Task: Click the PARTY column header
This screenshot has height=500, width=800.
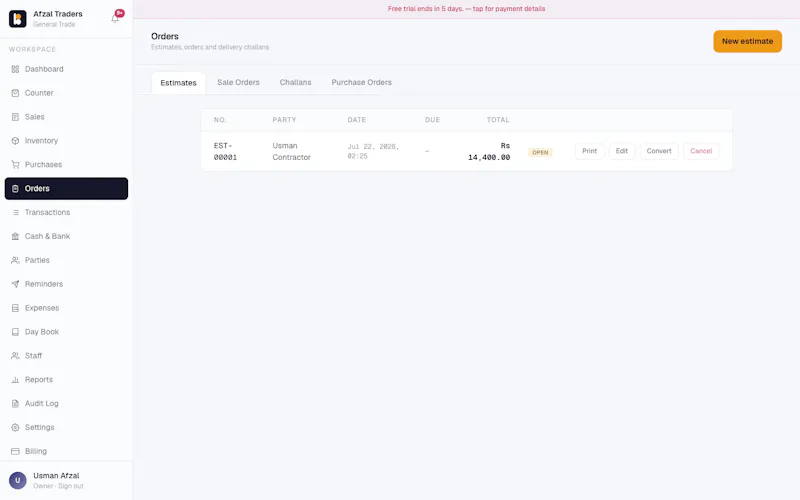Action: click(284, 120)
